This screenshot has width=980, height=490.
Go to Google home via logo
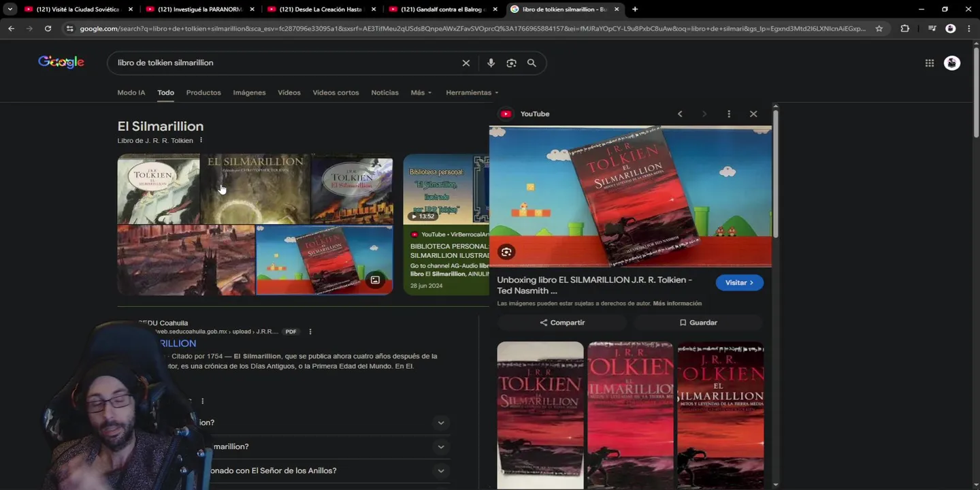(x=61, y=62)
